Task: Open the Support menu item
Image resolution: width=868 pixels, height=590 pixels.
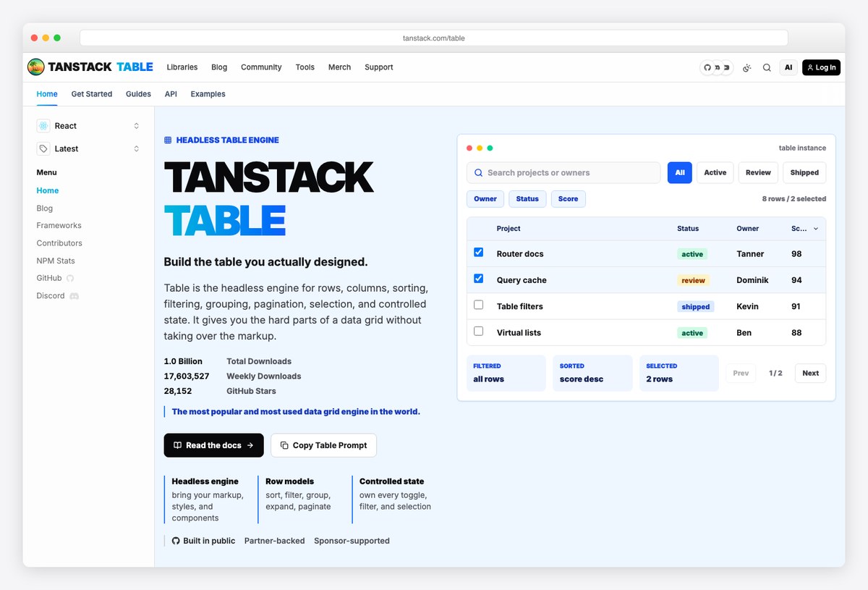Action: [x=379, y=67]
